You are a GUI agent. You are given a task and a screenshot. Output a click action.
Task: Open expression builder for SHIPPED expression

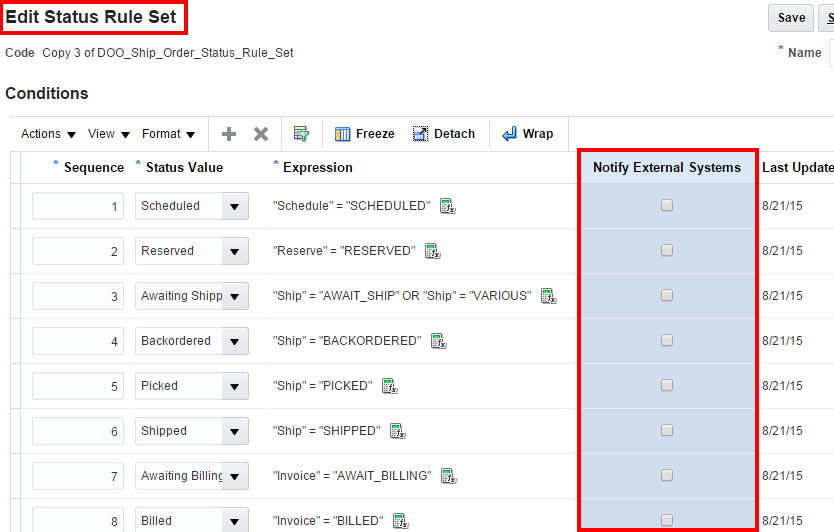397,431
